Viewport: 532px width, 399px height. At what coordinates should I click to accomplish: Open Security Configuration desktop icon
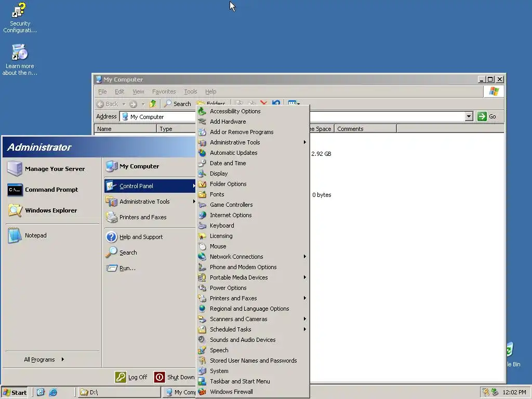tap(20, 18)
